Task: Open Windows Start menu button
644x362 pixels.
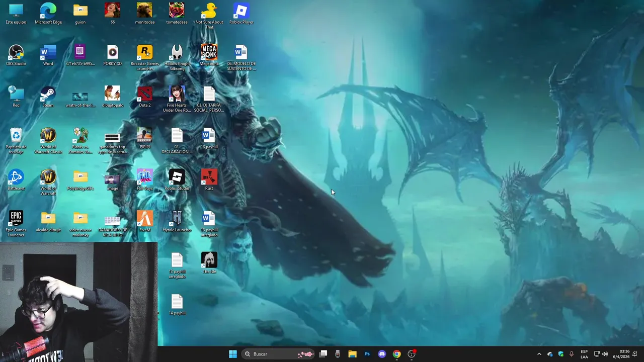Action: click(233, 354)
